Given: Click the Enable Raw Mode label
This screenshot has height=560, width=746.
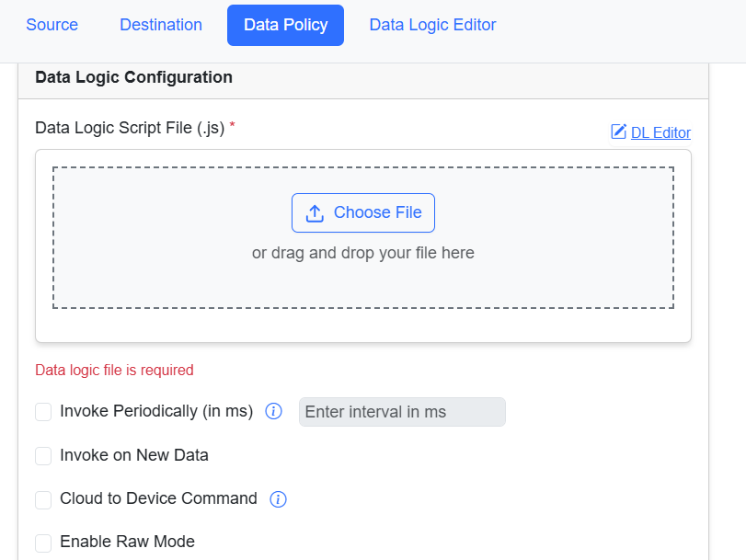Looking at the screenshot, I should (x=128, y=542).
